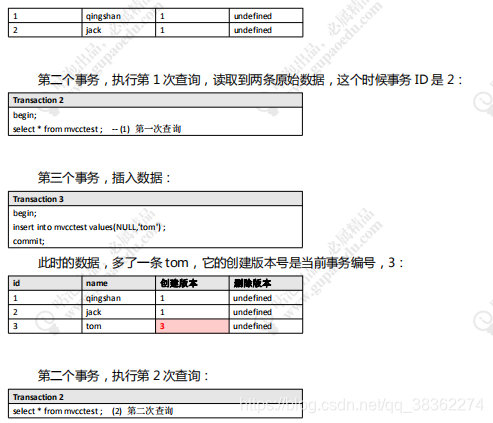Click the 'commit;' line in Transaction 3
Screen dimensions: 493x423
click(29, 241)
